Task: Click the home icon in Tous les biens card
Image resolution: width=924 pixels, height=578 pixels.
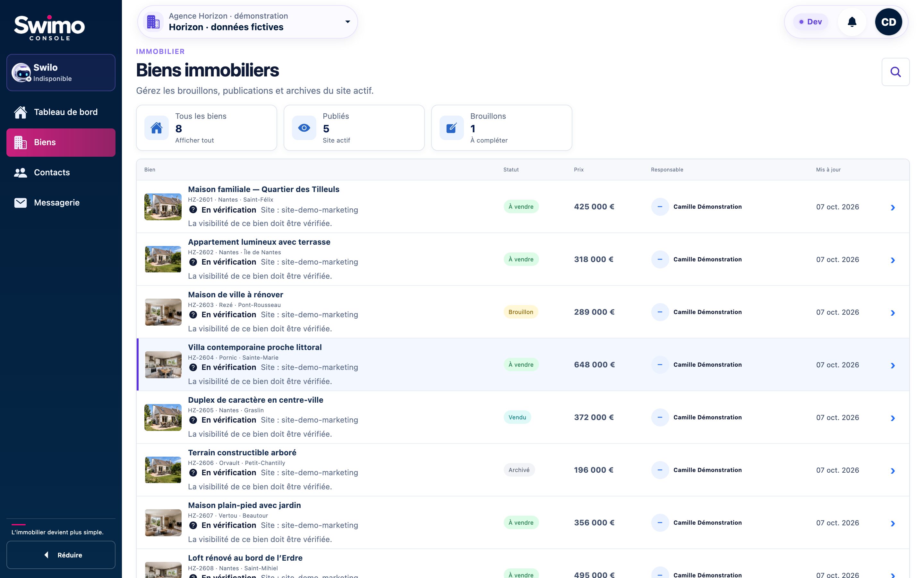Action: click(157, 128)
